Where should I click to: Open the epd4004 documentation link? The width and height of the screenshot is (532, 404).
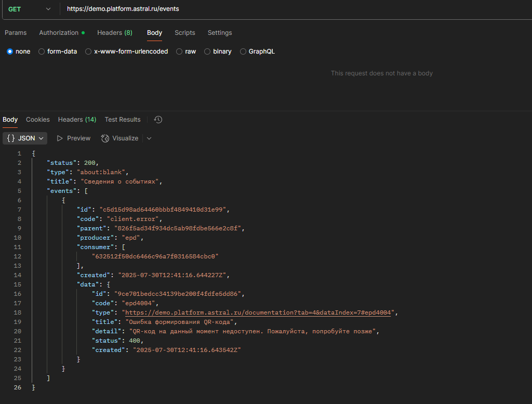pyautogui.click(x=258, y=312)
